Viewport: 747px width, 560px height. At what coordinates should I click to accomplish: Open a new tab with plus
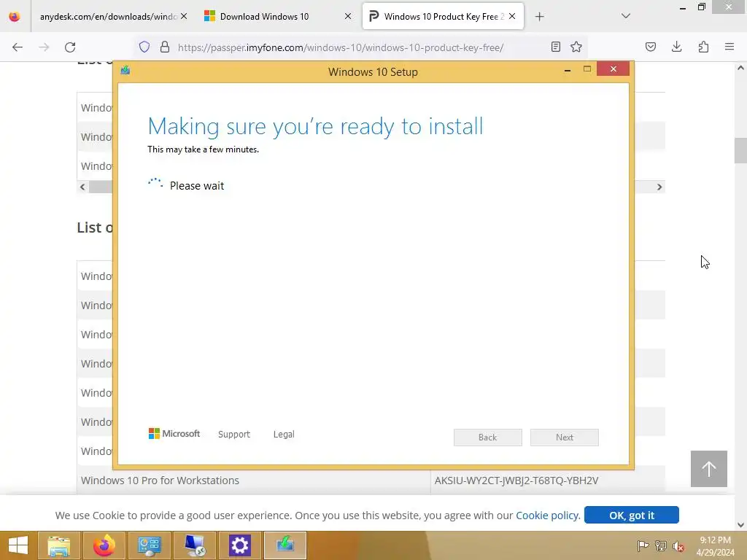[539, 17]
